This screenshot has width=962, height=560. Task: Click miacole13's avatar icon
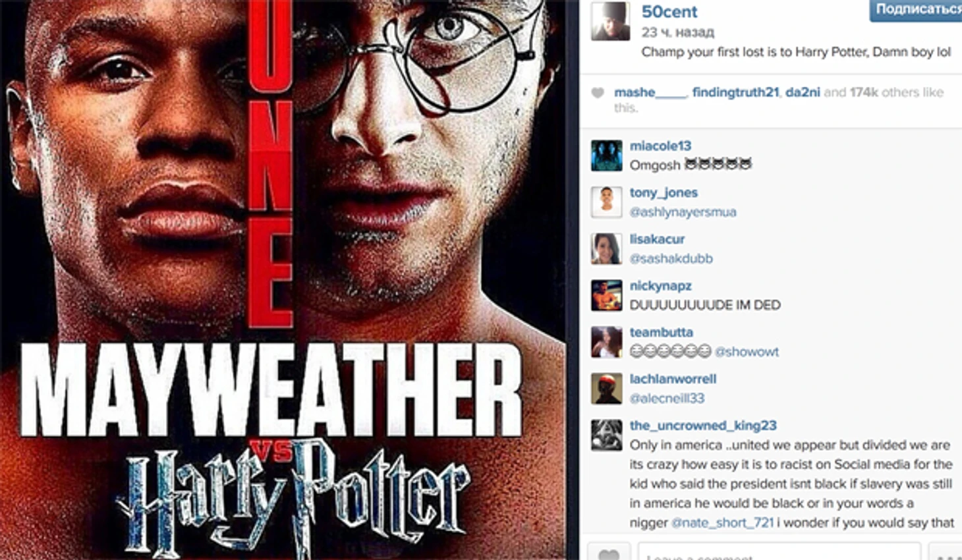coord(607,155)
